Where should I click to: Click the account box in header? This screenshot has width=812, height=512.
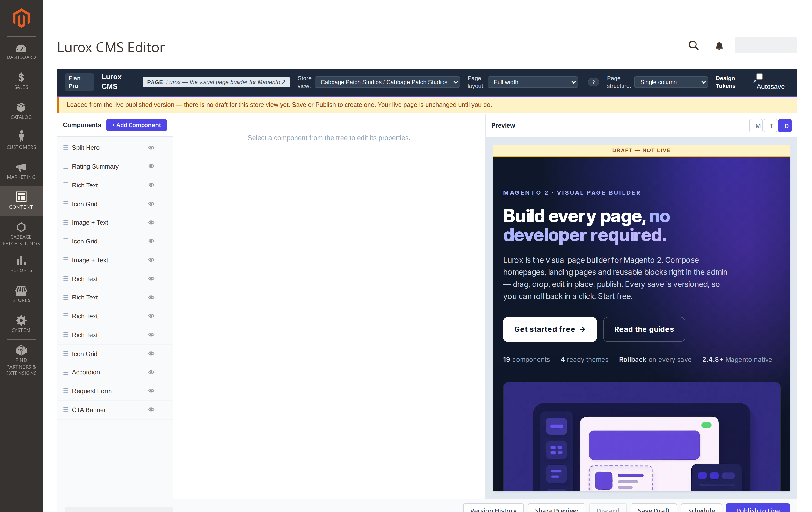(x=766, y=45)
